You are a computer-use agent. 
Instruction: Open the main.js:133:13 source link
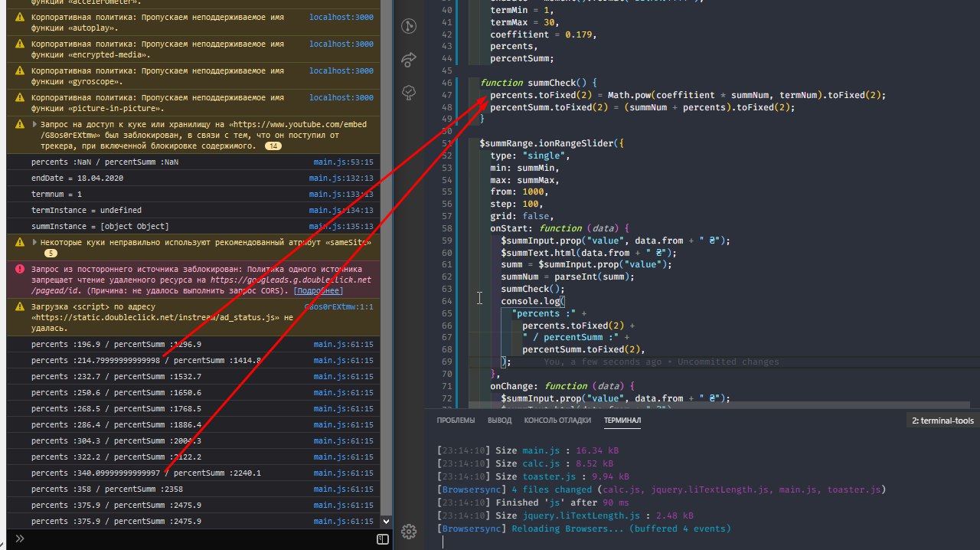(x=341, y=195)
